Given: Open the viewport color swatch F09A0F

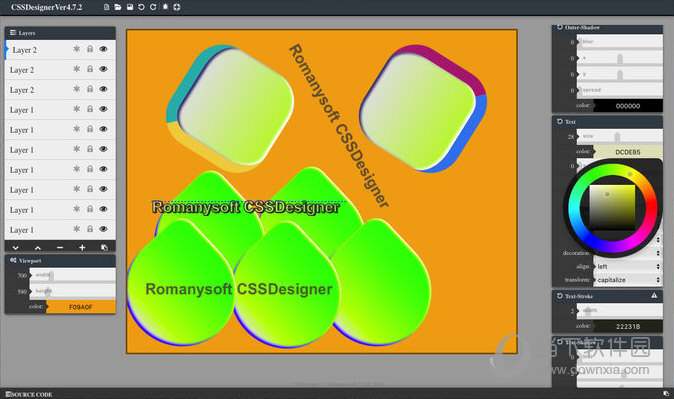Looking at the screenshot, I should 81,307.
